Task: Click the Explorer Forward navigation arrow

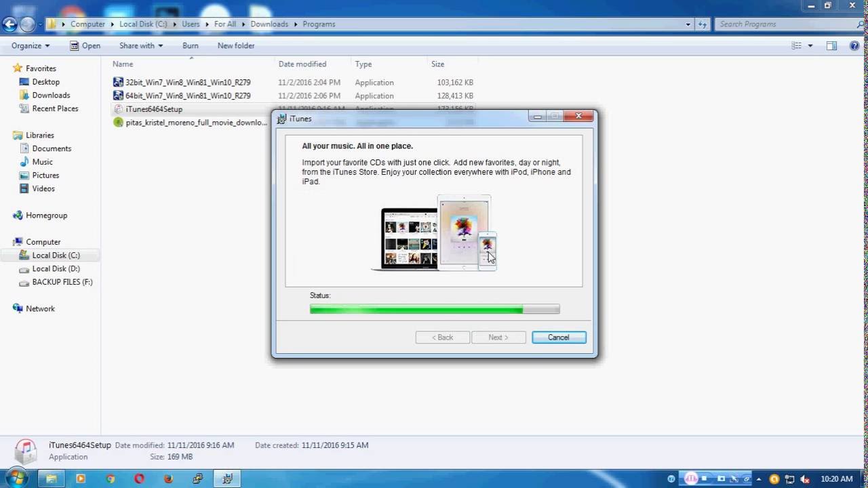Action: (27, 24)
